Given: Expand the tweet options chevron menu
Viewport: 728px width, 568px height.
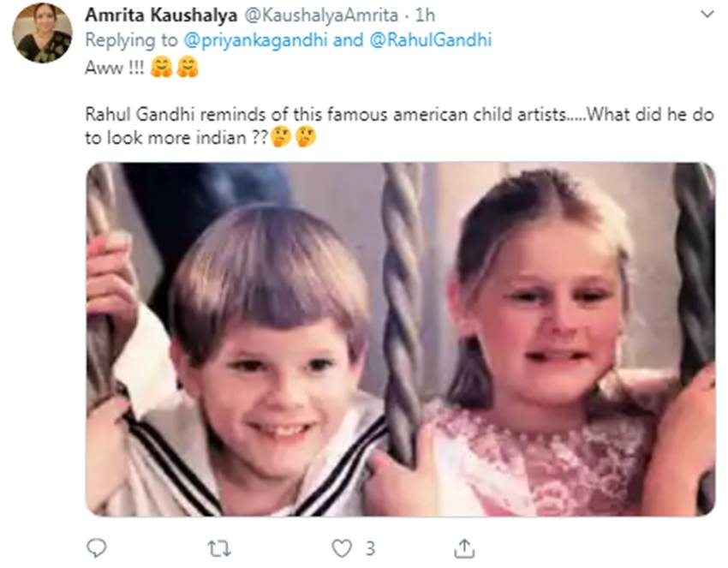Looking at the screenshot, I should [707, 15].
